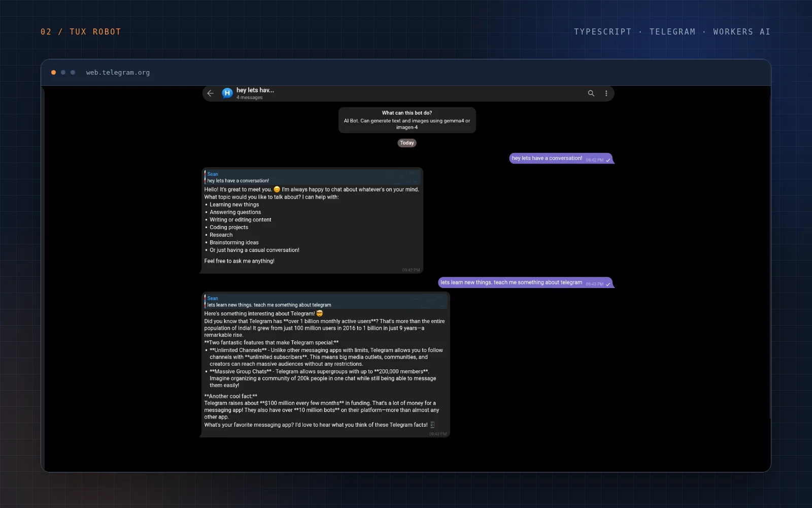This screenshot has height=508, width=812.
Task: Click the read checkmark on second sent message
Action: [x=608, y=284]
